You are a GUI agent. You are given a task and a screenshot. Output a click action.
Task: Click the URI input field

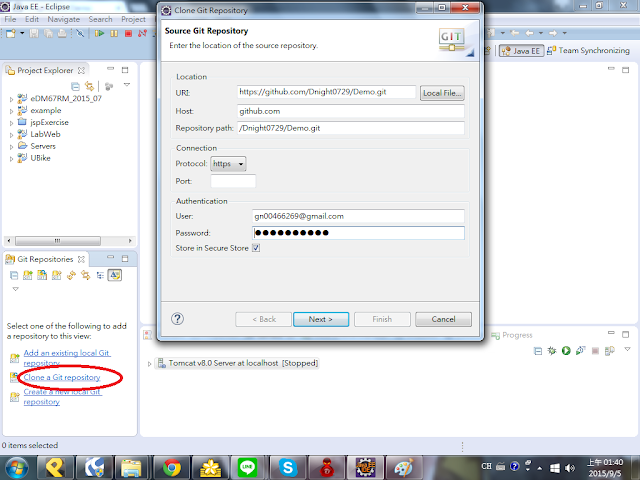[326, 92]
